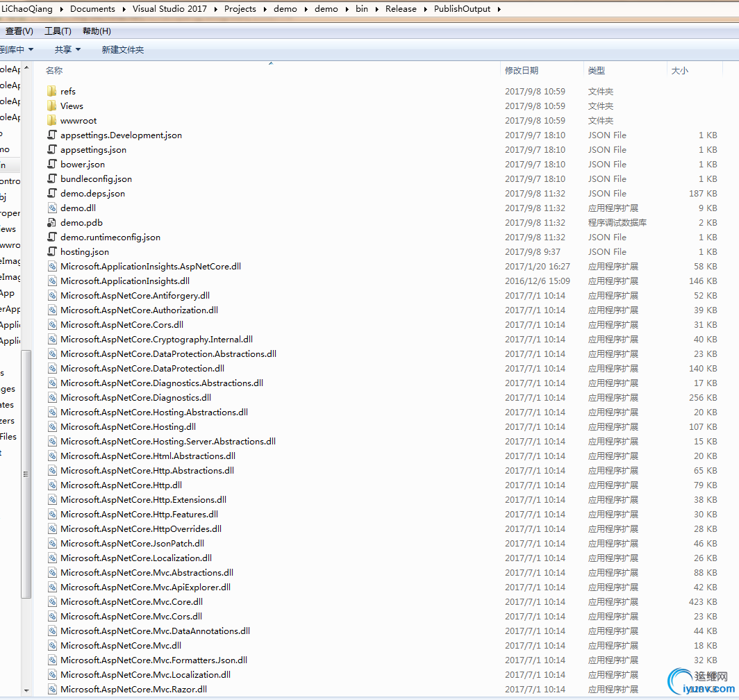This screenshot has height=700, width=739.
Task: Select Microsoft.AspNetCore.HttpOverrides.dll file name
Action: click(x=141, y=529)
